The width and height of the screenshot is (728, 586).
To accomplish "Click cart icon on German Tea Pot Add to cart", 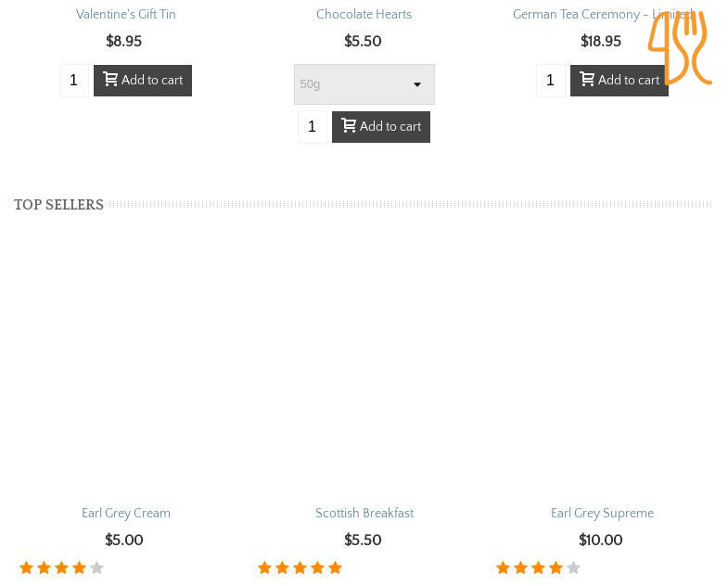I will click(x=587, y=81).
